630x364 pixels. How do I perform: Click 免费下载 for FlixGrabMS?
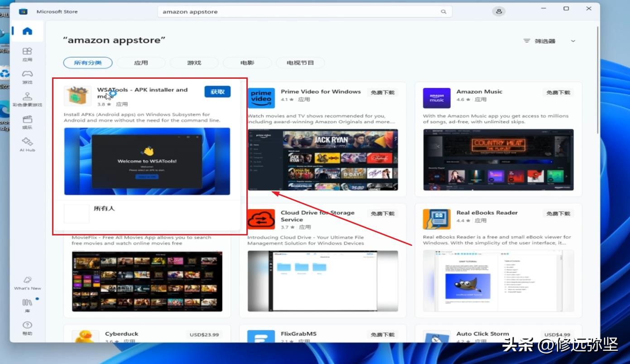(383, 335)
